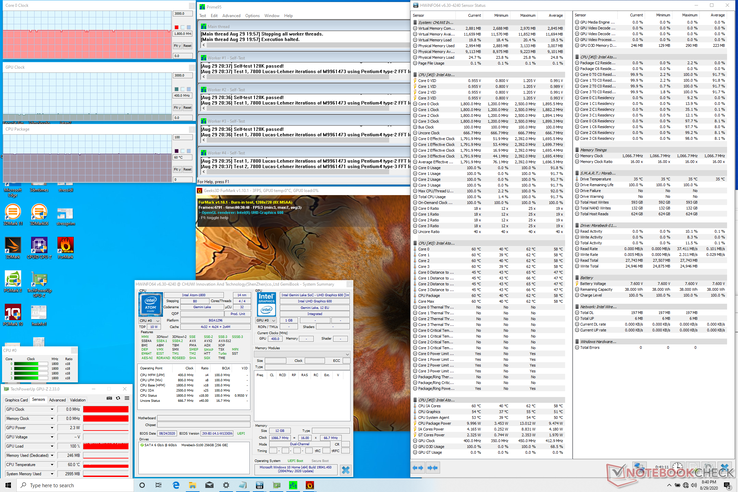Click the Windows Start button

(8, 485)
